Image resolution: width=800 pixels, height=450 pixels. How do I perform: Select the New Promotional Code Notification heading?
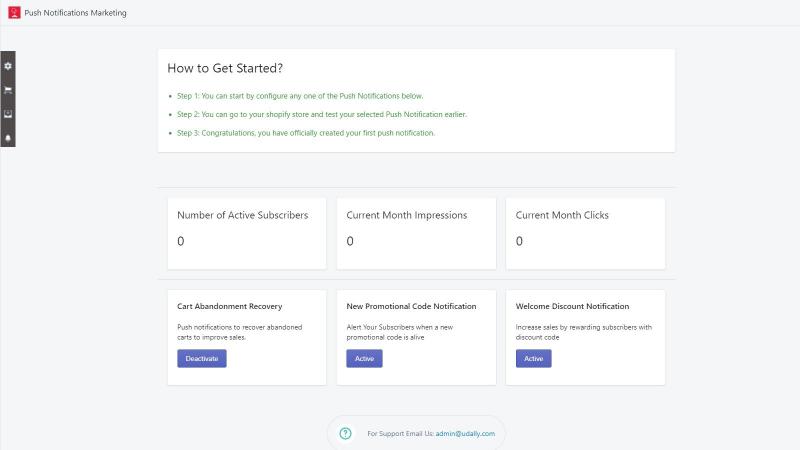411,306
